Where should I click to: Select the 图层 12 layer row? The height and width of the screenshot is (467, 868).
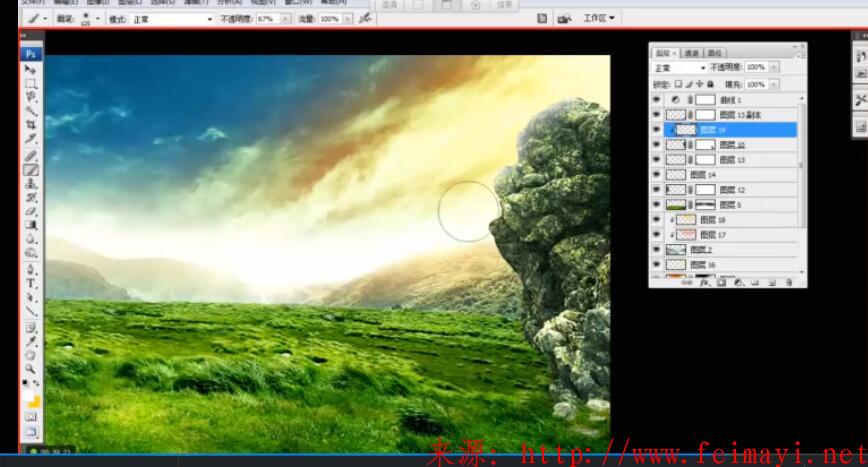click(x=740, y=189)
